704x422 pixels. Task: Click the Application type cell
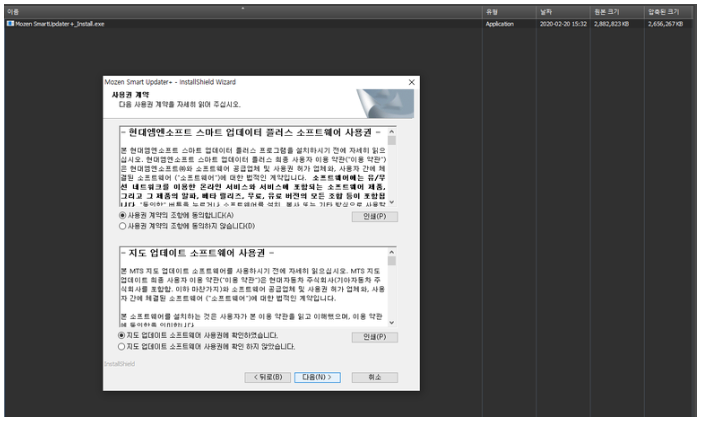click(499, 24)
